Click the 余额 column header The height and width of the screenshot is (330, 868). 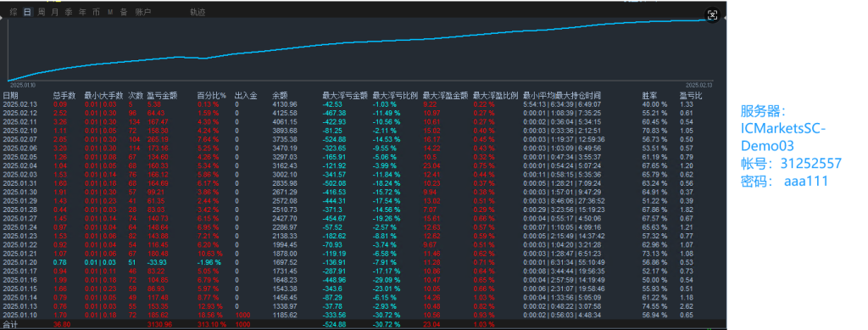[280, 95]
